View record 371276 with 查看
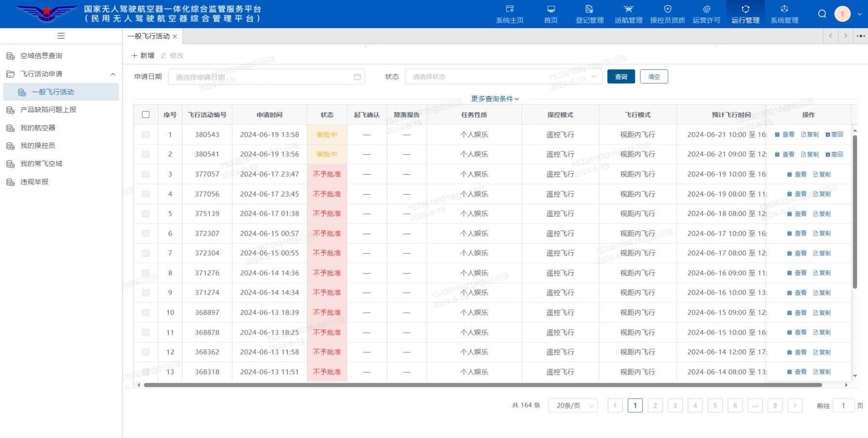This screenshot has width=868, height=438. click(797, 273)
